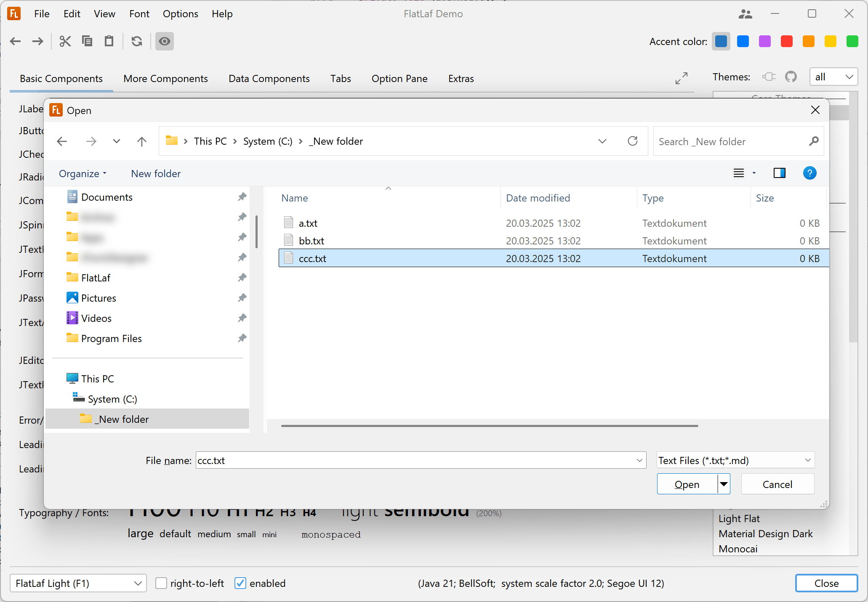868x602 pixels.
Task: Select the purple accent color
Action: coord(765,41)
